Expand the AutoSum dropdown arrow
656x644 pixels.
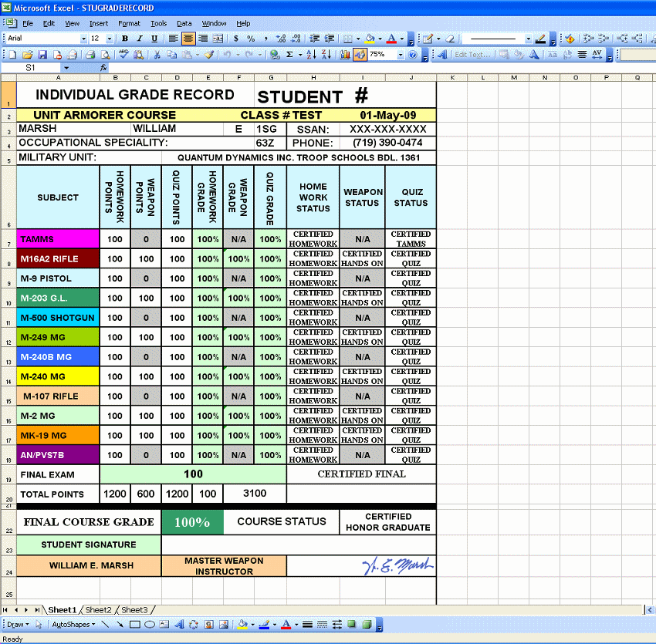[300, 54]
